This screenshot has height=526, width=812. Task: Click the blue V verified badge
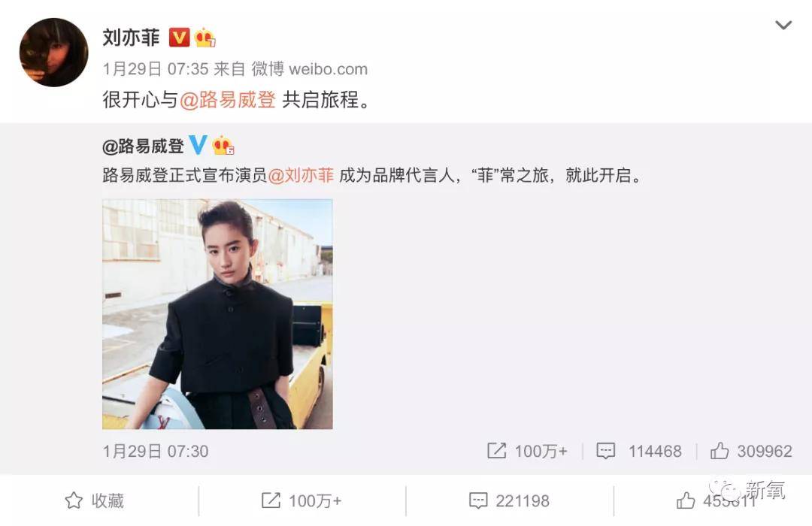(198, 146)
